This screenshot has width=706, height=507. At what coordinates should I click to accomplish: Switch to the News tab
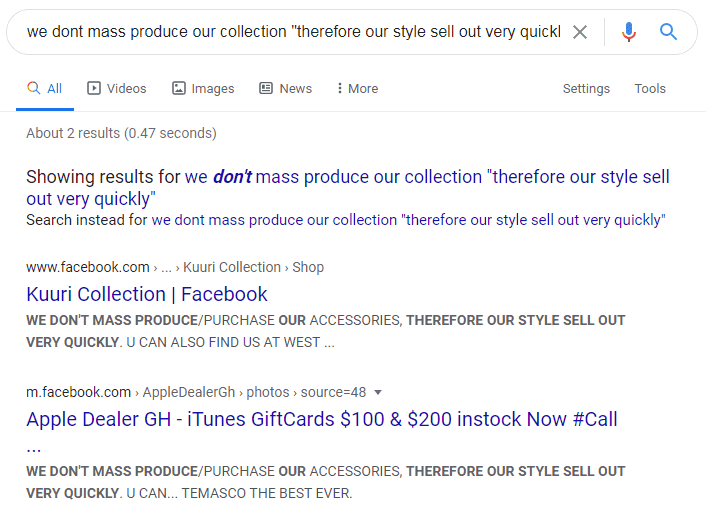(x=285, y=88)
